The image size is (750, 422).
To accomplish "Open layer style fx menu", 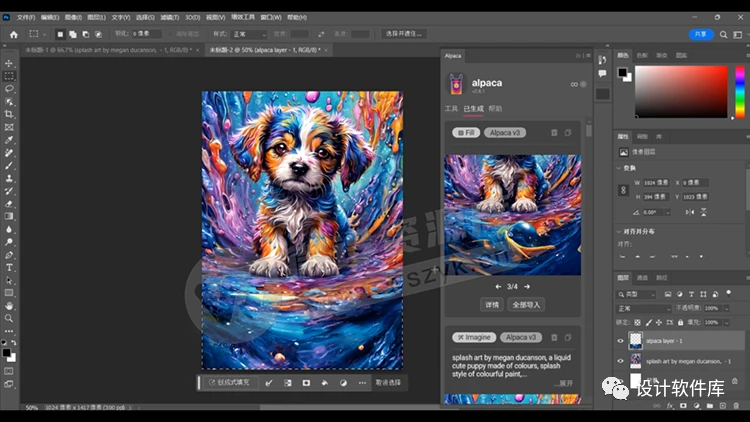I will coord(670,406).
